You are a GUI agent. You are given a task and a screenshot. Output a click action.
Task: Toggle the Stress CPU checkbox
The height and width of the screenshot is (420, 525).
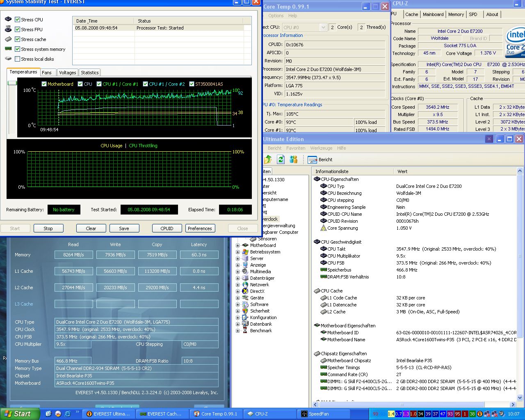point(18,20)
